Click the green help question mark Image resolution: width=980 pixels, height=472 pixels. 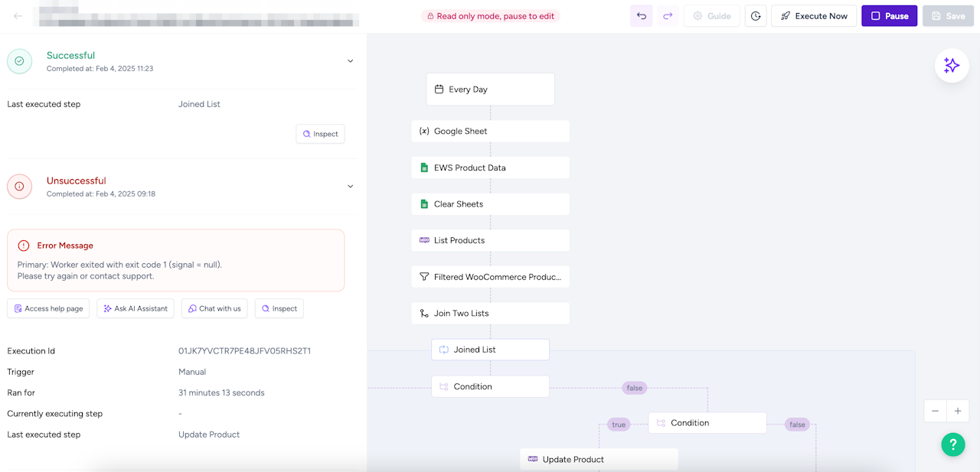pos(953,444)
